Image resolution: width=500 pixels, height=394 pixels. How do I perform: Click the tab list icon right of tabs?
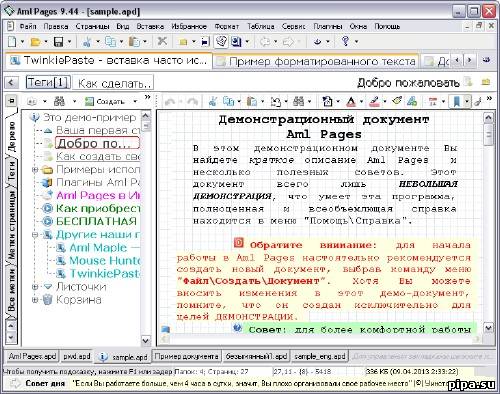pyautogui.click(x=486, y=60)
